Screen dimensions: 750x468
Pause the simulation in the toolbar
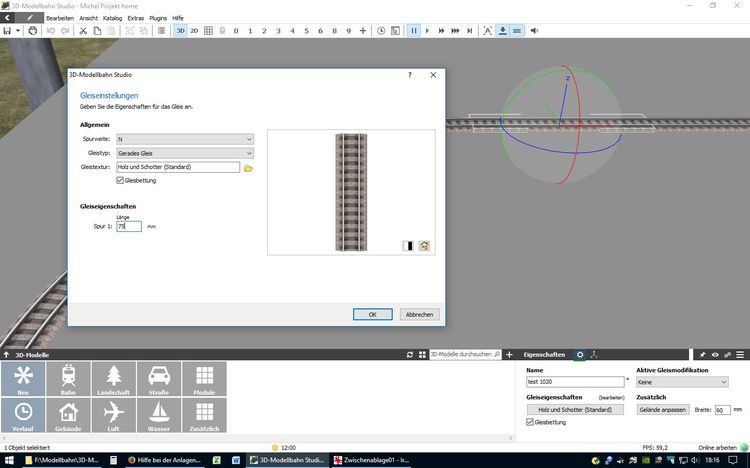tap(413, 31)
